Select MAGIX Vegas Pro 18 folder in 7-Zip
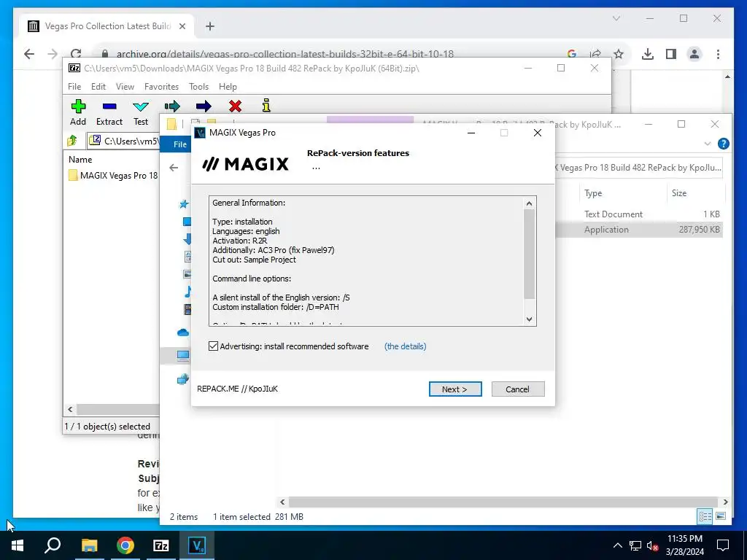 113,175
